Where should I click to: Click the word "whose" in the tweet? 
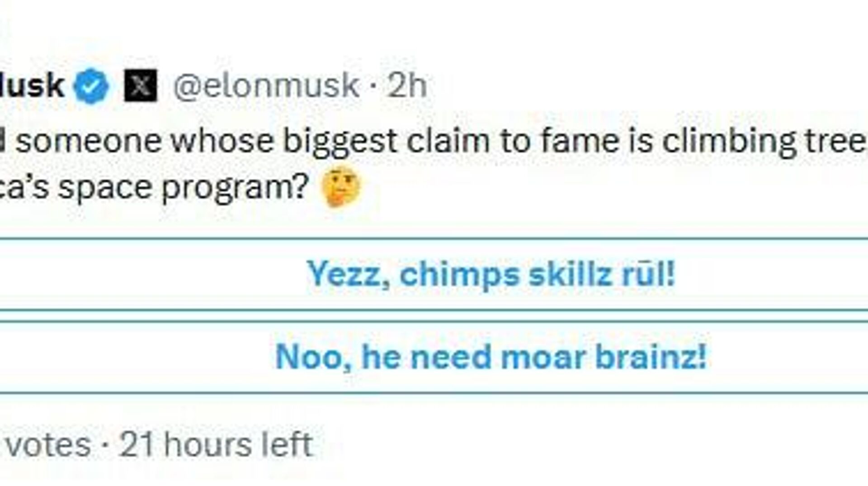pyautogui.click(x=222, y=141)
